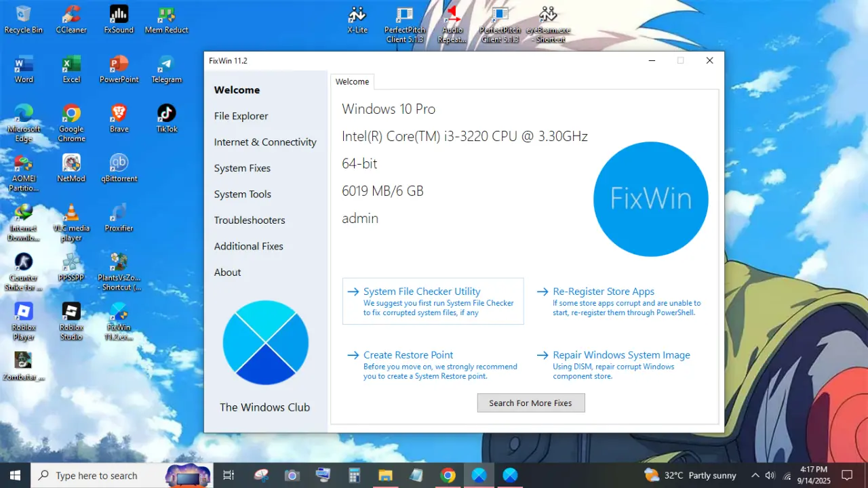Open the Recycle Bin desktop icon

[24, 20]
